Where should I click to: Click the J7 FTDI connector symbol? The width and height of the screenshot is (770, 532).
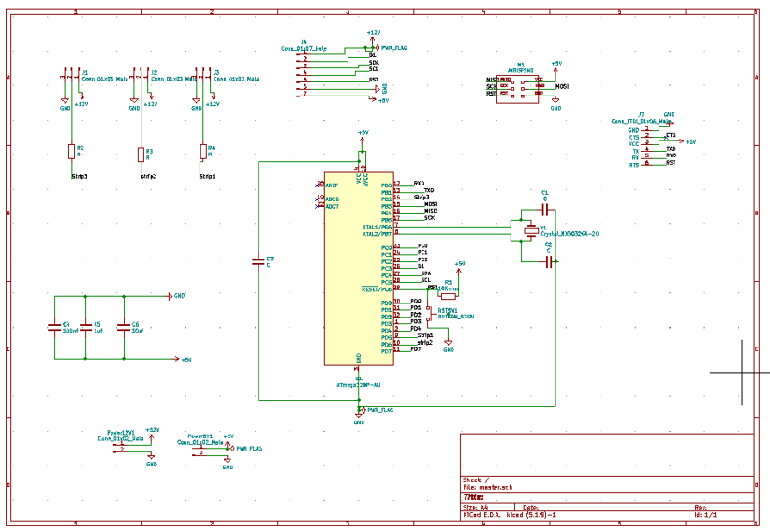coord(647,145)
